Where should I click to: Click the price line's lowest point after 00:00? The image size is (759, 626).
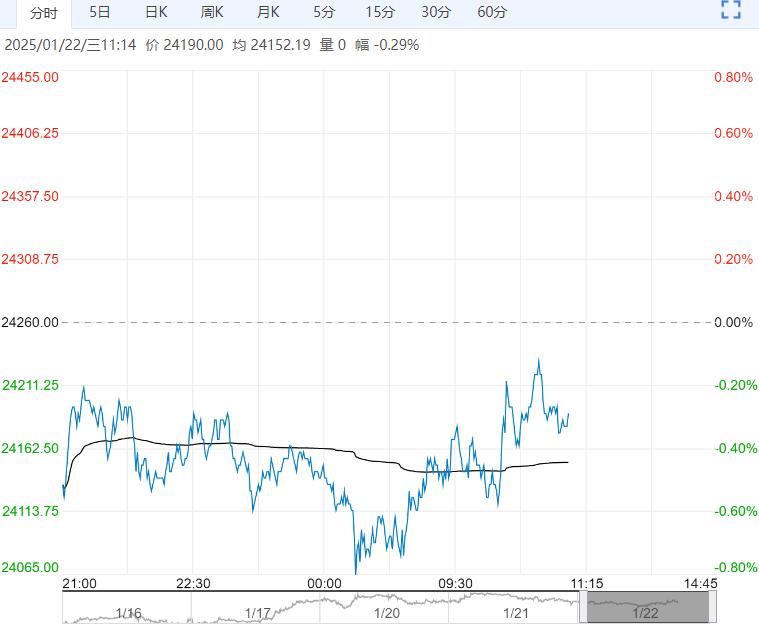click(x=356, y=573)
